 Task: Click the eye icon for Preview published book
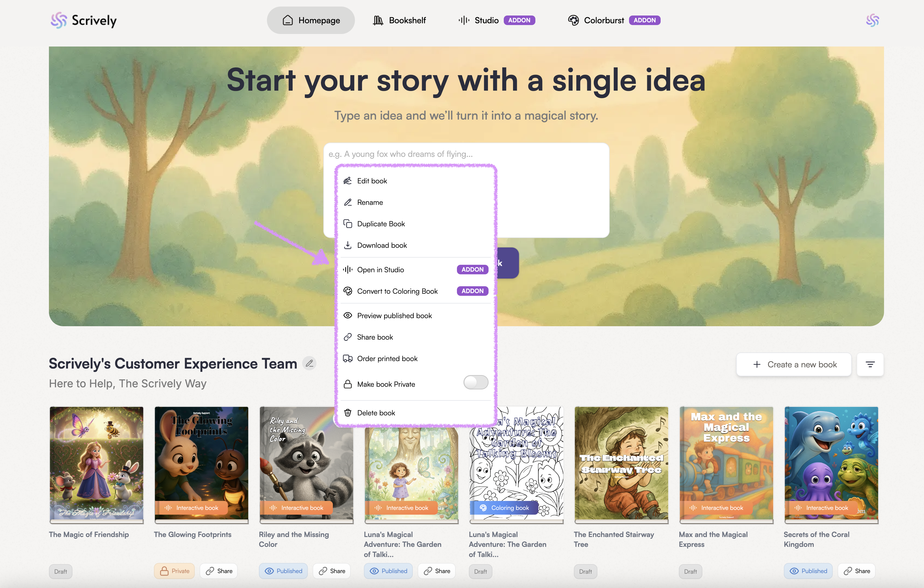click(348, 316)
